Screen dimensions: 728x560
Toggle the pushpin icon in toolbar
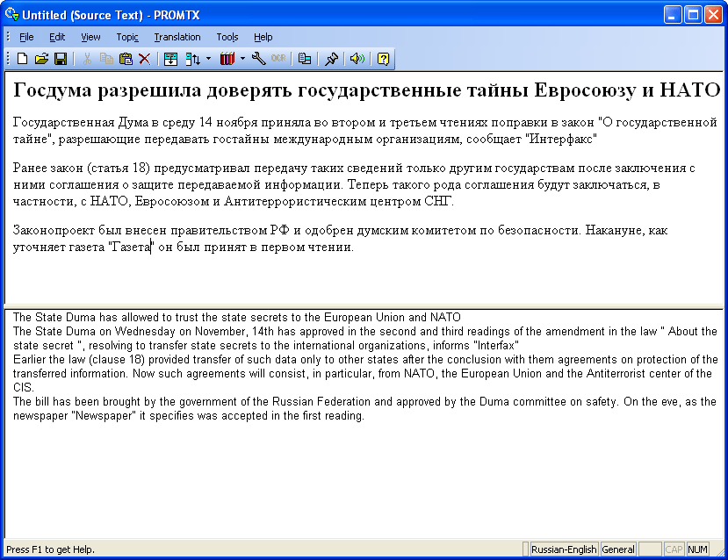point(331,59)
